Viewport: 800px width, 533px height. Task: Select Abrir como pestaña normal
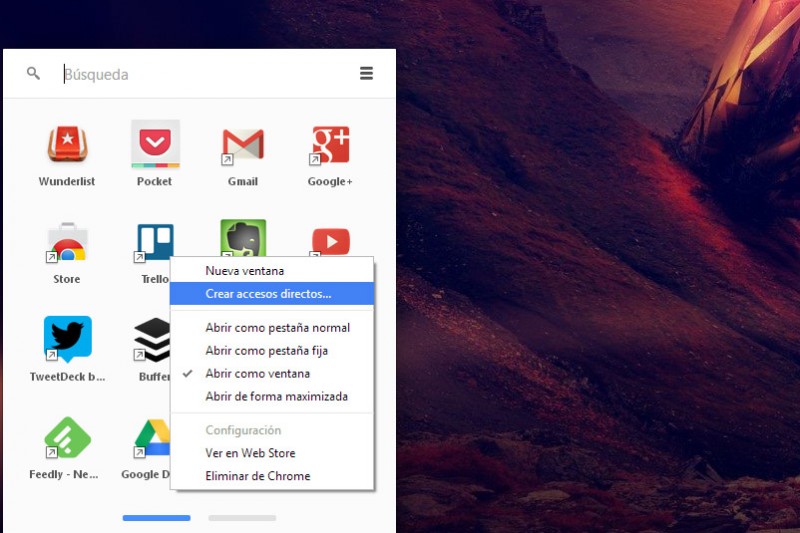click(272, 327)
